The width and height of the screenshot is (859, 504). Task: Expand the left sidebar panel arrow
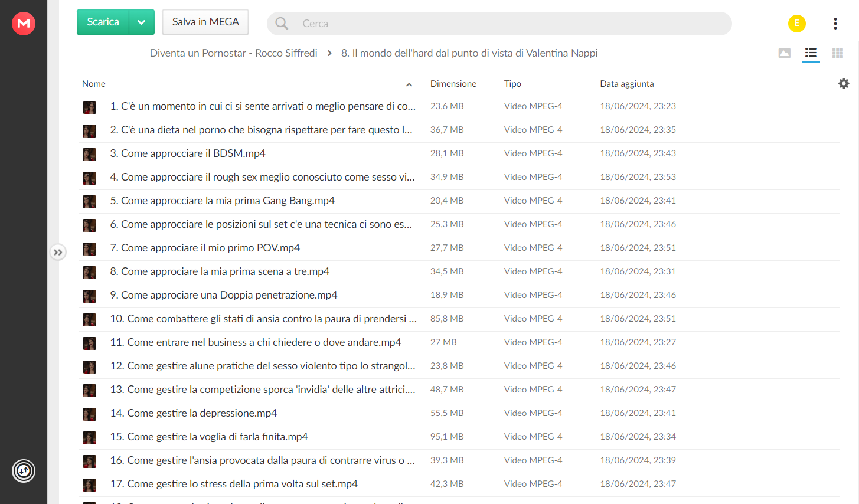pos(57,253)
